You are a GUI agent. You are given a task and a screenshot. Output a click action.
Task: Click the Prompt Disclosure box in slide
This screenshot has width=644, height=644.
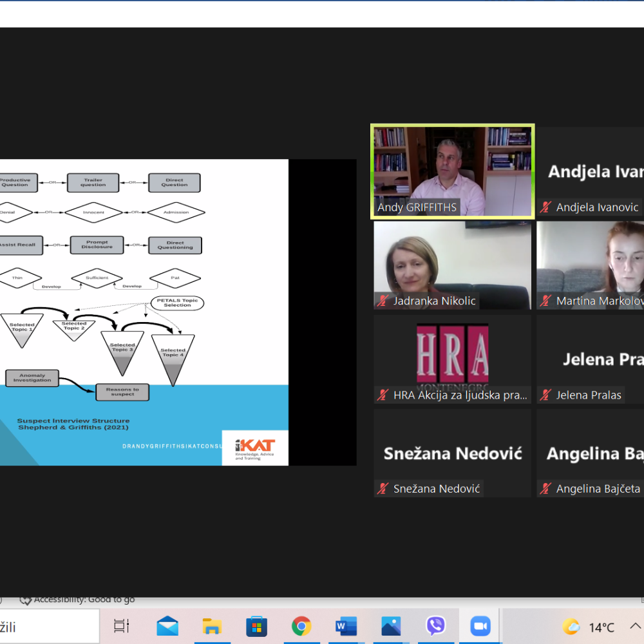click(x=97, y=245)
